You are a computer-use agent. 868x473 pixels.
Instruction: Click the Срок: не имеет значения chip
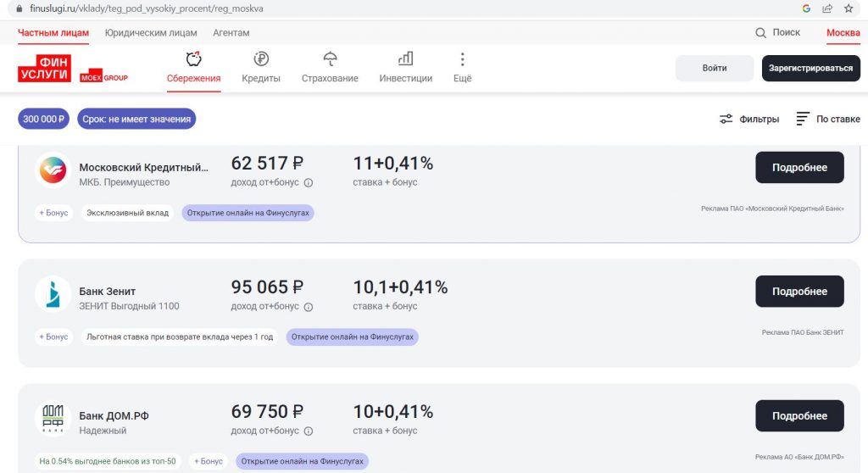pyautogui.click(x=136, y=120)
